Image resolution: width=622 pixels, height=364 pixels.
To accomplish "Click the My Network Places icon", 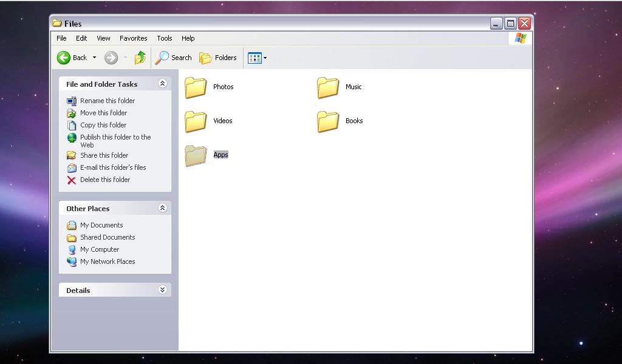I will coord(72,262).
